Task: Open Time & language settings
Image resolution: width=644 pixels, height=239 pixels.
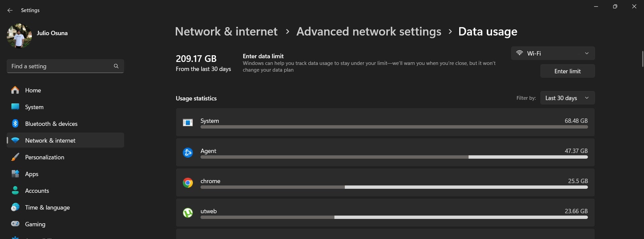Action: 47,208
